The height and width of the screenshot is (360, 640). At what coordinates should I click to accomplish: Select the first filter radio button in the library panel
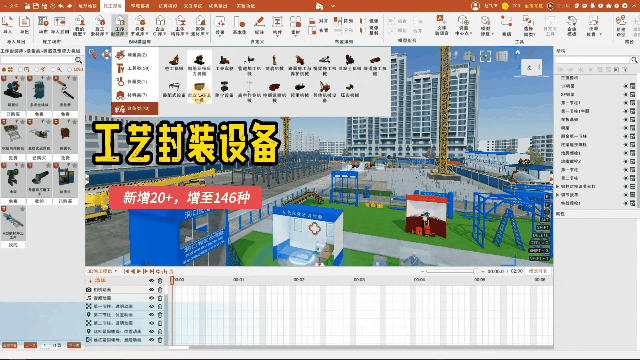(x=4, y=69)
